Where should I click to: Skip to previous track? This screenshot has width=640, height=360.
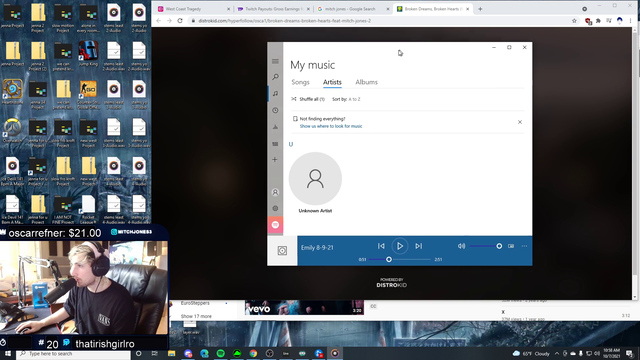point(381,246)
